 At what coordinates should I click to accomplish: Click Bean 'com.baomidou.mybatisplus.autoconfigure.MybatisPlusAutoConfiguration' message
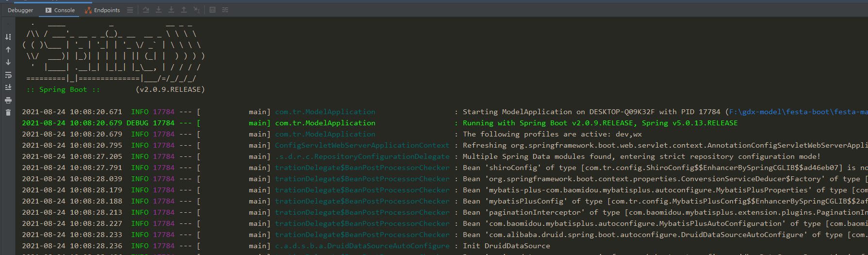pyautogui.click(x=665, y=223)
